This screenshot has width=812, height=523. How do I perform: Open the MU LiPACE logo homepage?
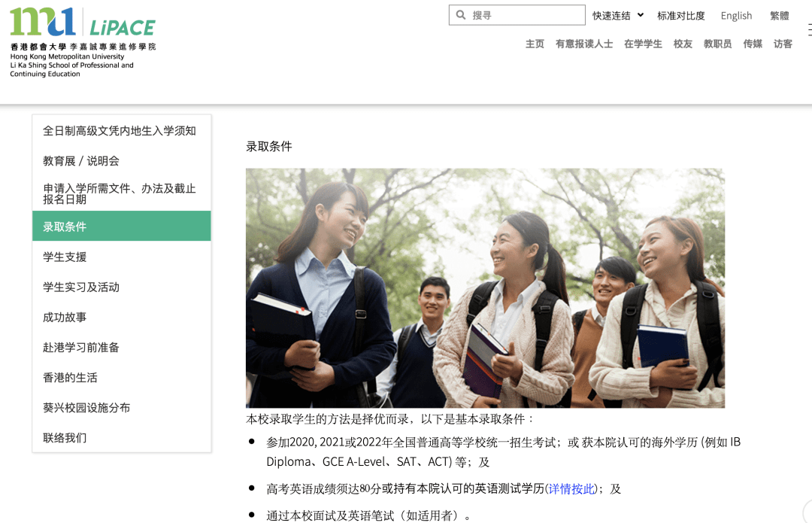[83, 42]
